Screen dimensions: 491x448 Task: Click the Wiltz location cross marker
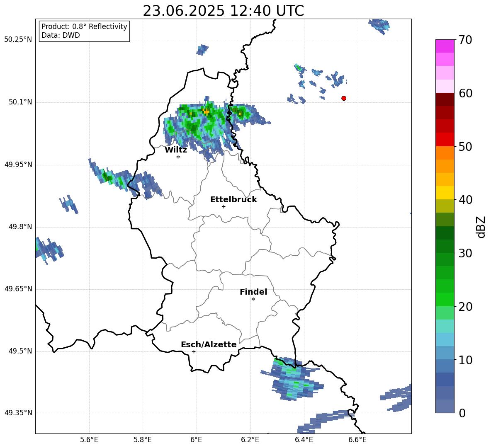pos(178,157)
